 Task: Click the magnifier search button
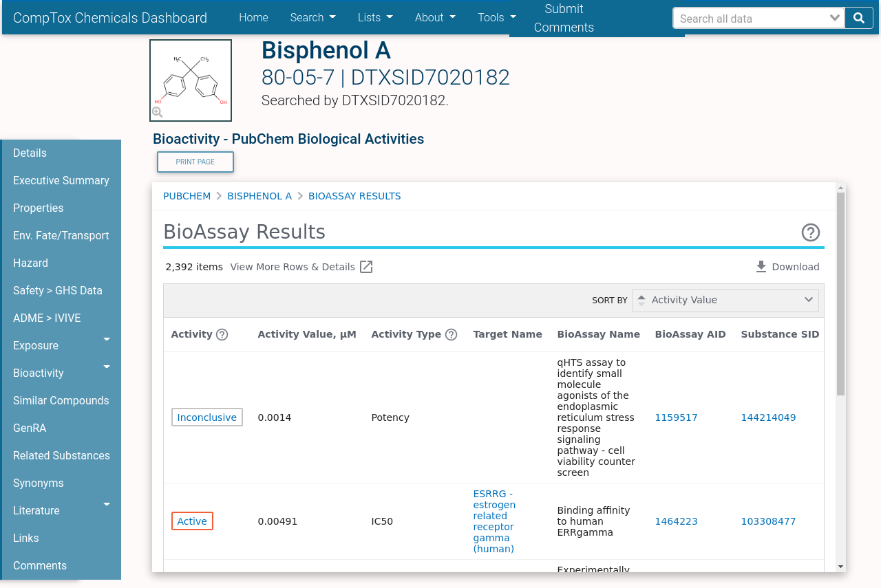(x=859, y=19)
